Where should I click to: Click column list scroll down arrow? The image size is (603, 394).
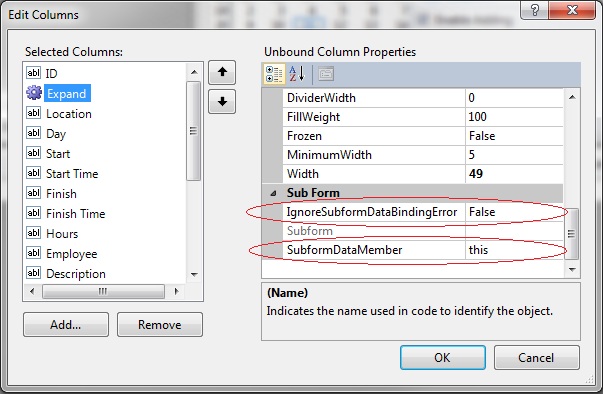[x=194, y=274]
